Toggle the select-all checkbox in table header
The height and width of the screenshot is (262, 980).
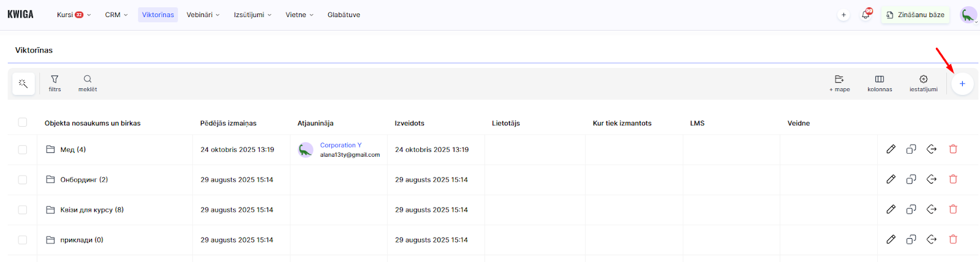pos(23,122)
